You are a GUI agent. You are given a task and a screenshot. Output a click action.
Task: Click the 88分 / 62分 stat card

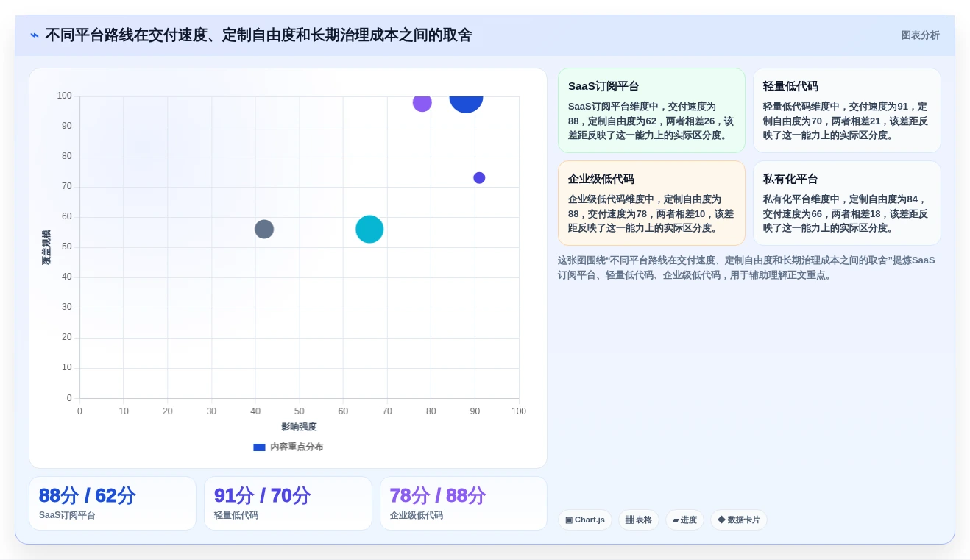(113, 503)
